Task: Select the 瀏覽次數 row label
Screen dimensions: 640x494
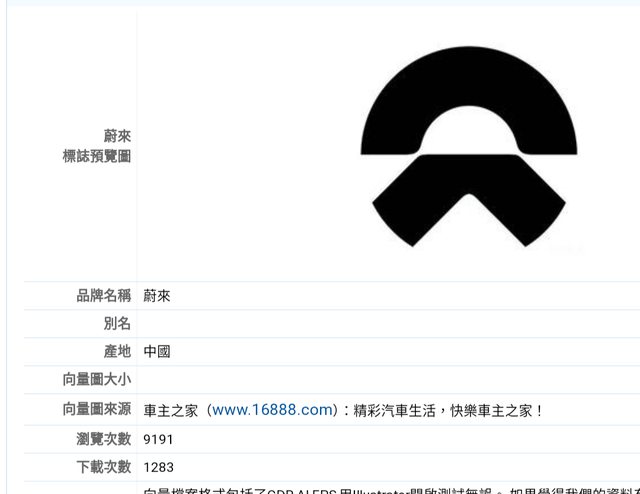Action: [104, 439]
